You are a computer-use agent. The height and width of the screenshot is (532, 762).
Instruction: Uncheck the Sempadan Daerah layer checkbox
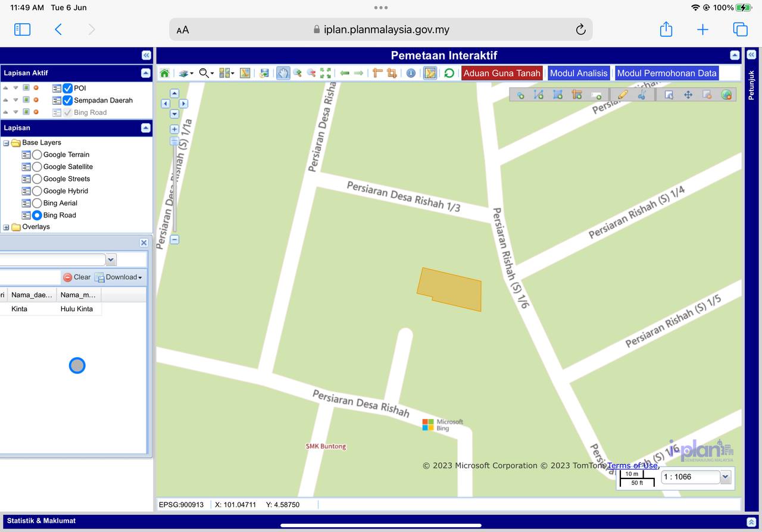[68, 101]
